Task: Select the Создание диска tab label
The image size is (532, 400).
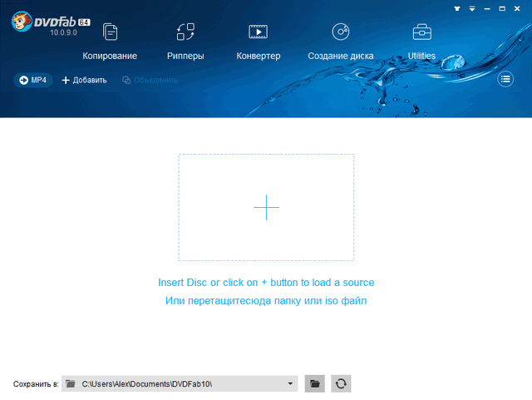Action: coord(341,56)
